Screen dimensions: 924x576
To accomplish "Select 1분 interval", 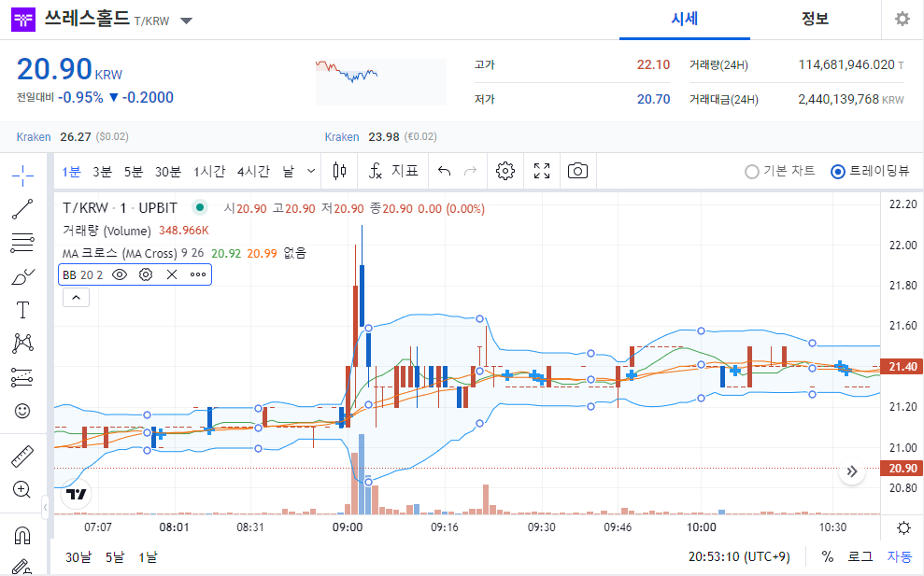I will pyautogui.click(x=71, y=172).
